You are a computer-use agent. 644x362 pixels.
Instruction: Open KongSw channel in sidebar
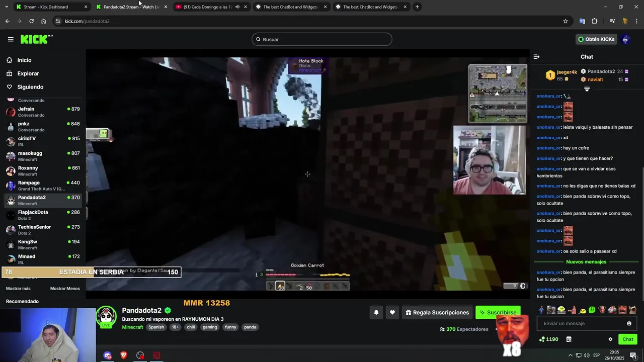[43, 244]
